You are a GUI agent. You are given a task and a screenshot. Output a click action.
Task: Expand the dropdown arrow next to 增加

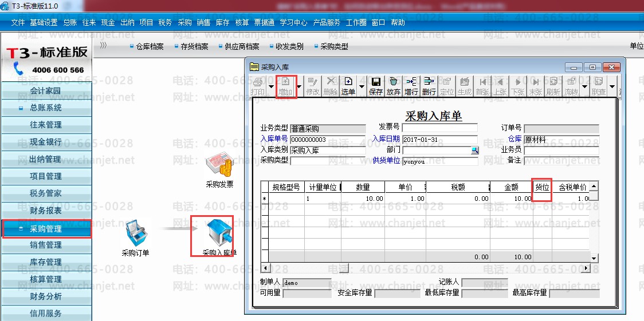[x=299, y=86]
